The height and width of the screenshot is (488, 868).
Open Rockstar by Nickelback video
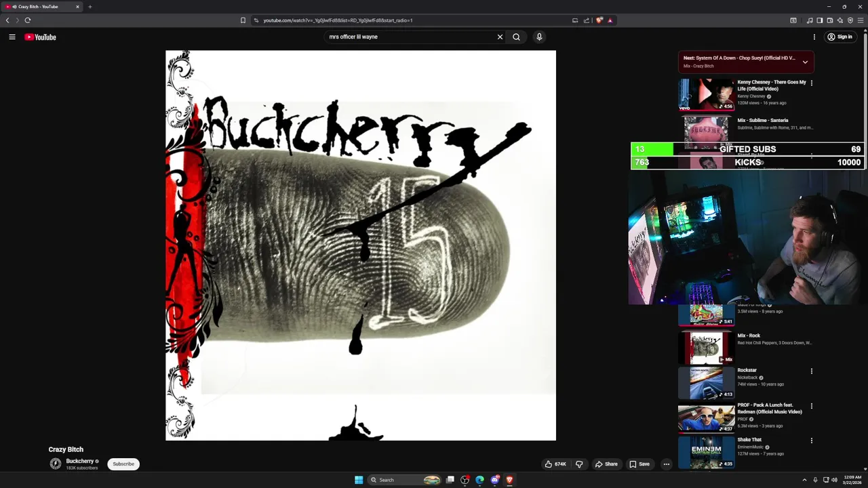[747, 370]
